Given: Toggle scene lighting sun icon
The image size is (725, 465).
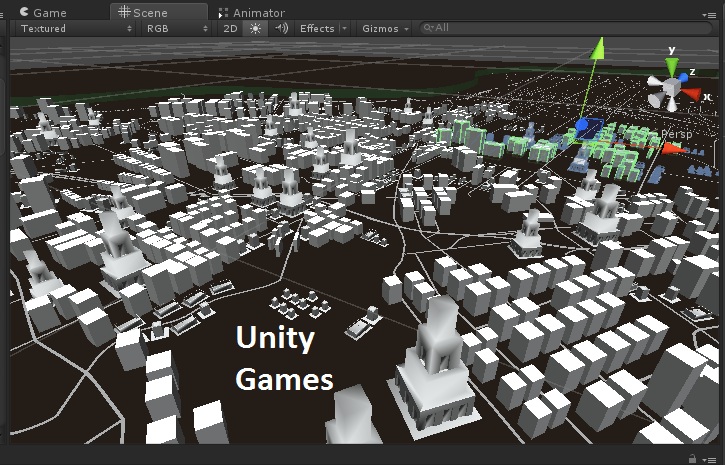Looking at the screenshot, I should 255,29.
